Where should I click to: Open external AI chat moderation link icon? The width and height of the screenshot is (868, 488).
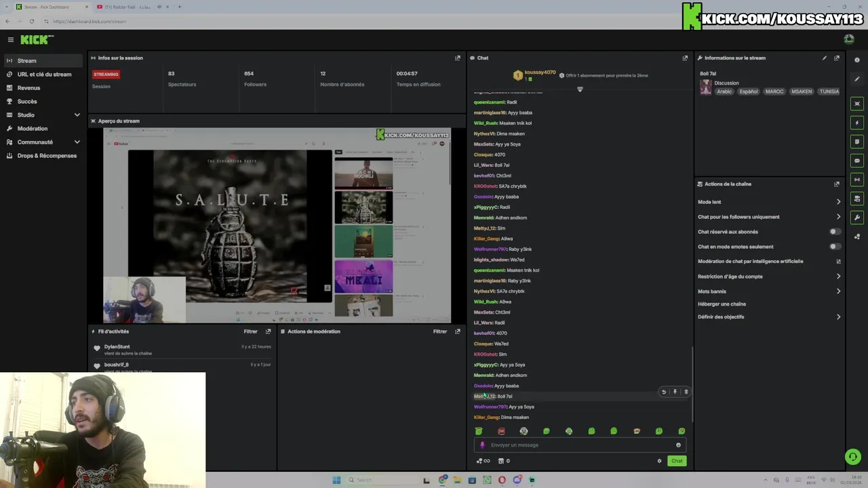click(838, 262)
